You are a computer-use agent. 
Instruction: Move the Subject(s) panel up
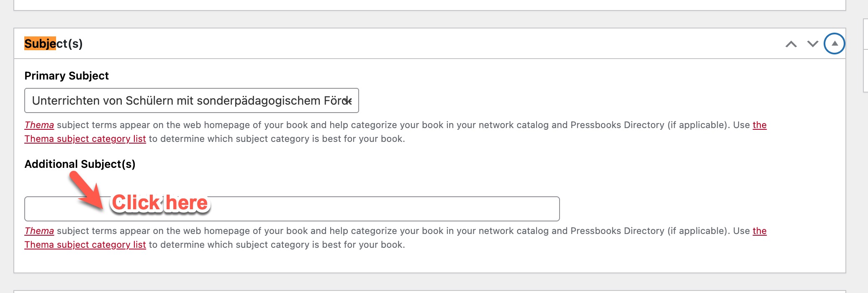791,44
